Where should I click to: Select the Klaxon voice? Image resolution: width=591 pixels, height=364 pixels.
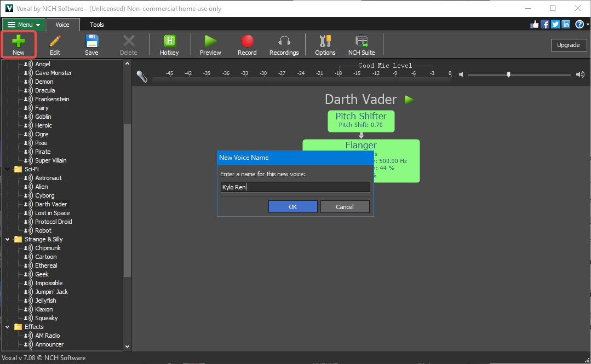click(44, 309)
